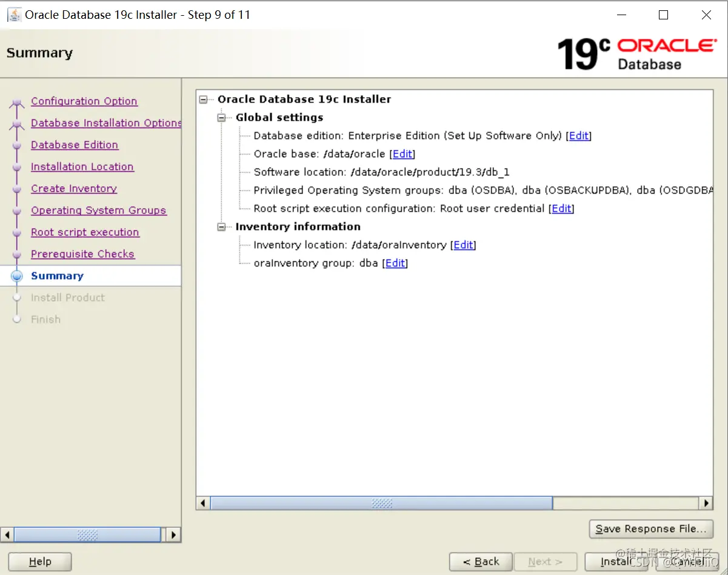Open the Create Inventory step

click(74, 189)
